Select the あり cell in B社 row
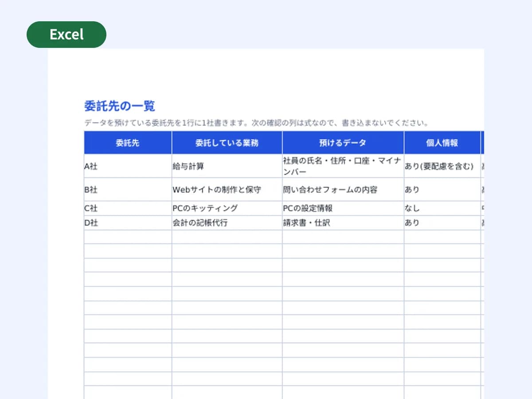Image resolution: width=532 pixels, height=399 pixels. pos(442,190)
